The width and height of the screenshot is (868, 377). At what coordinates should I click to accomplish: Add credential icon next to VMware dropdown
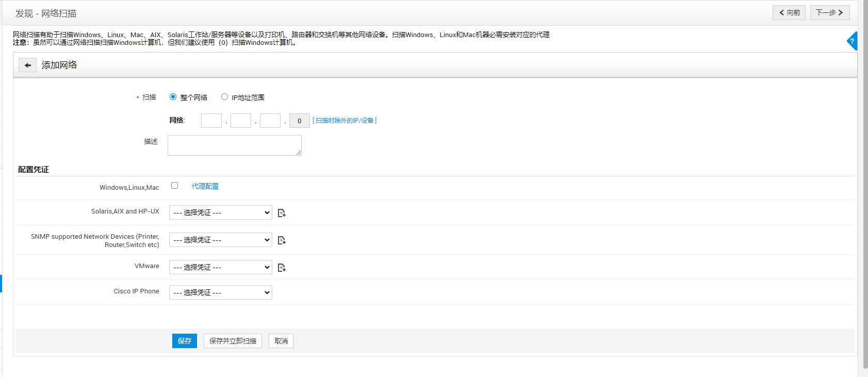click(x=282, y=268)
